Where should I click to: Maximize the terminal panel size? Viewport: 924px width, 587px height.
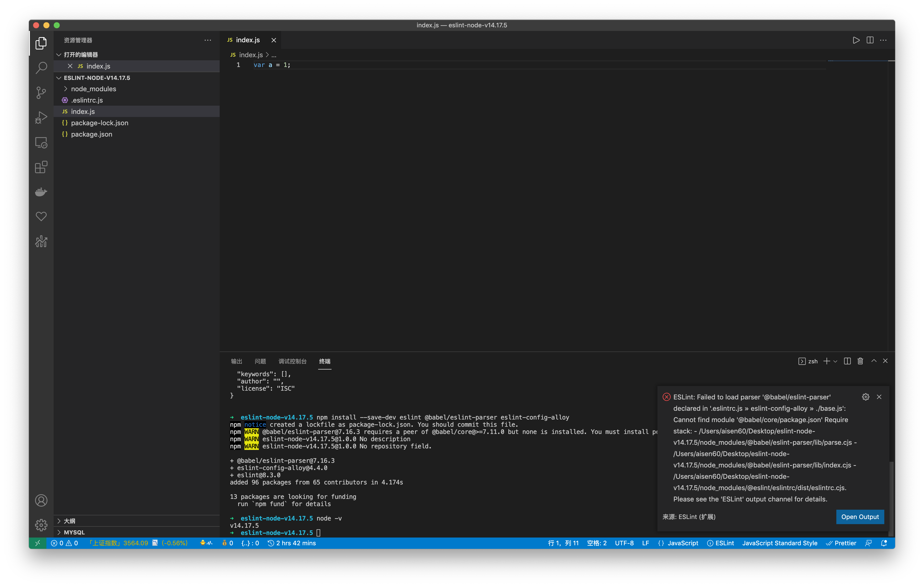click(x=874, y=361)
